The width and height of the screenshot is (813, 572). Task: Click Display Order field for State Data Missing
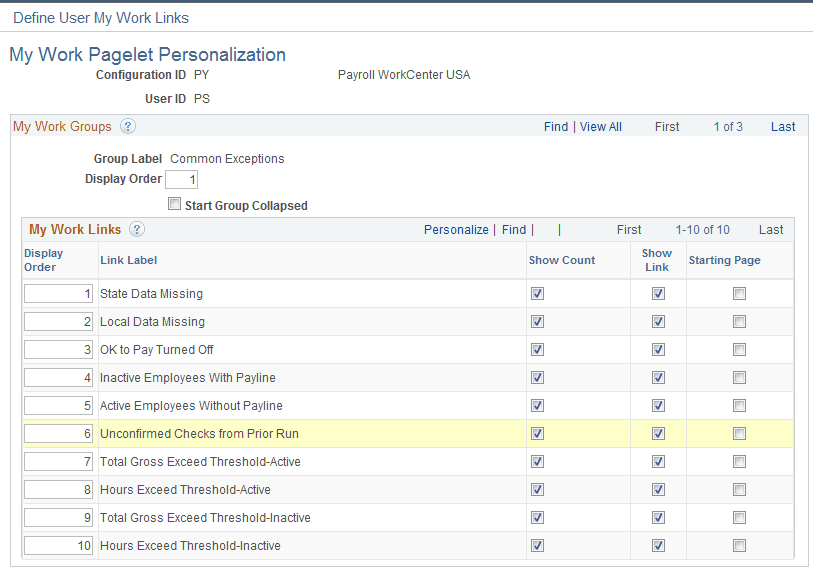point(58,294)
